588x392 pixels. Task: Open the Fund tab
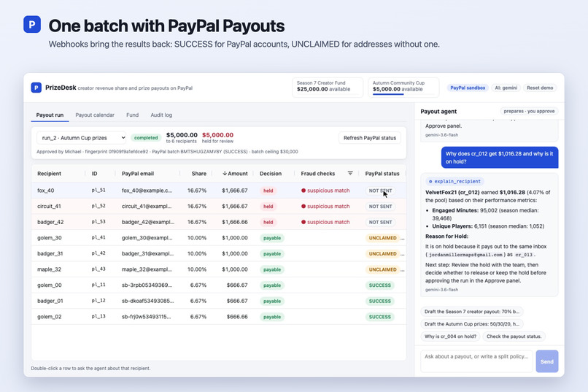point(132,115)
